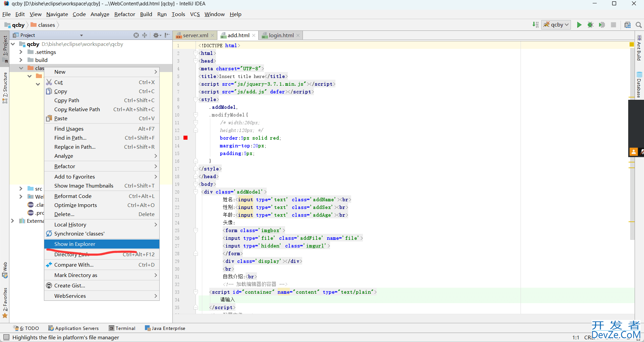Open Project panel settings gear
Viewport: 644px width, 342px height.
(x=157, y=35)
